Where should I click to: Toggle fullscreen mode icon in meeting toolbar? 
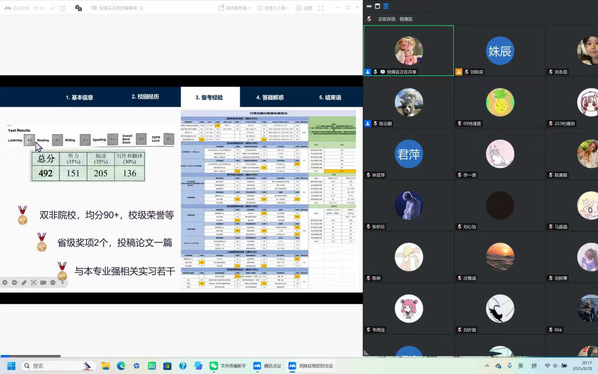point(321,8)
